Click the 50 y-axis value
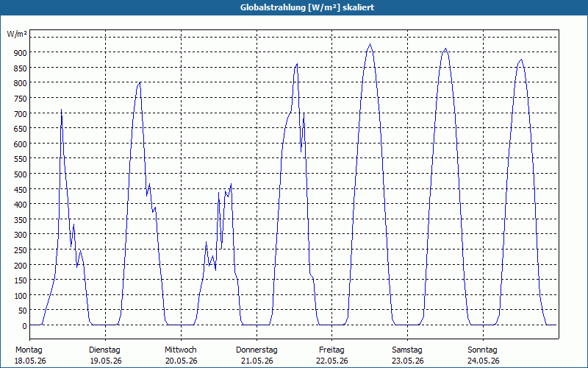This screenshot has width=588, height=368. point(23,311)
